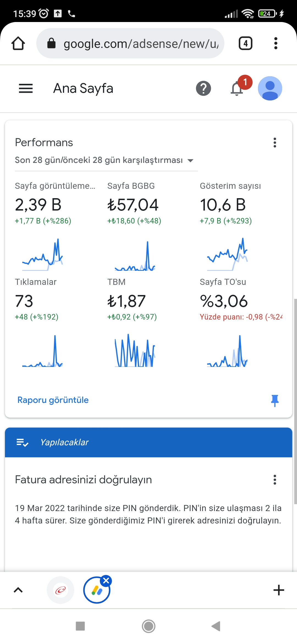Tap the Performans card title
Image resolution: width=297 pixels, height=644 pixels.
coord(44,143)
